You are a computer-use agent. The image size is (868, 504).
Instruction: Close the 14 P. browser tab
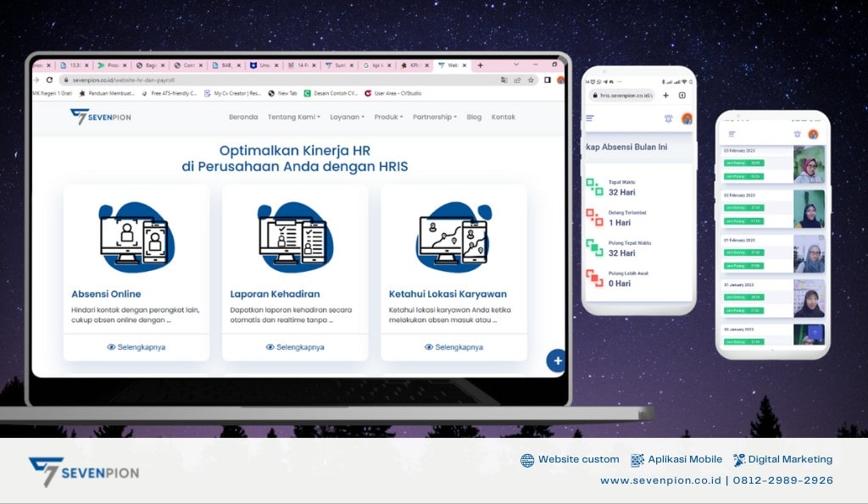click(x=314, y=65)
